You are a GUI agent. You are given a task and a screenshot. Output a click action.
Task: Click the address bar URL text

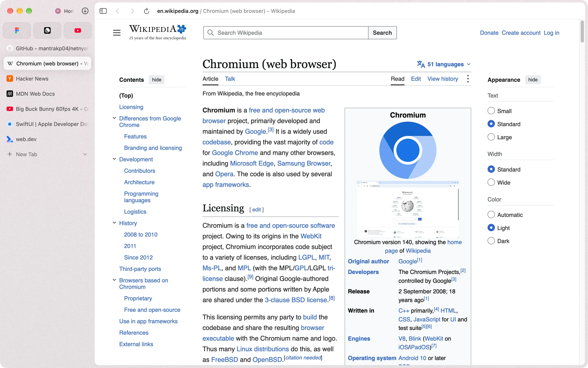[x=226, y=11]
